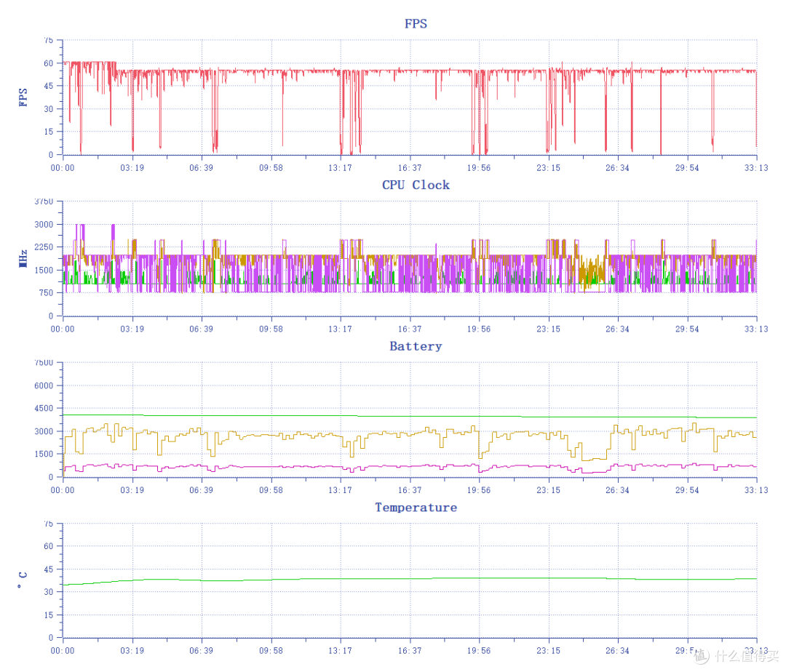Click 09:58 on Battery chart axis
The height and width of the screenshot is (672, 786).
coord(271,490)
